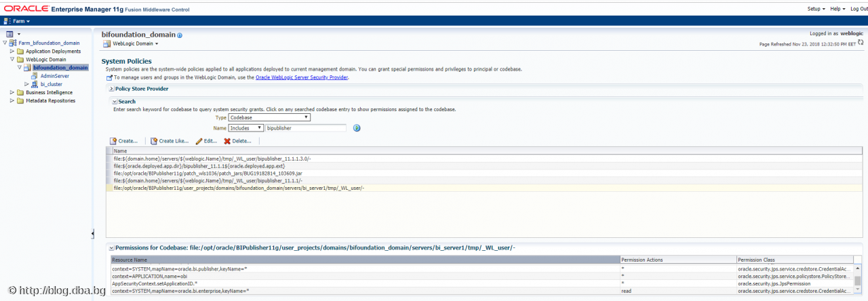Screen dimensions: 868x301
Task: Click the Farm icon in the tree
Action: [14, 43]
